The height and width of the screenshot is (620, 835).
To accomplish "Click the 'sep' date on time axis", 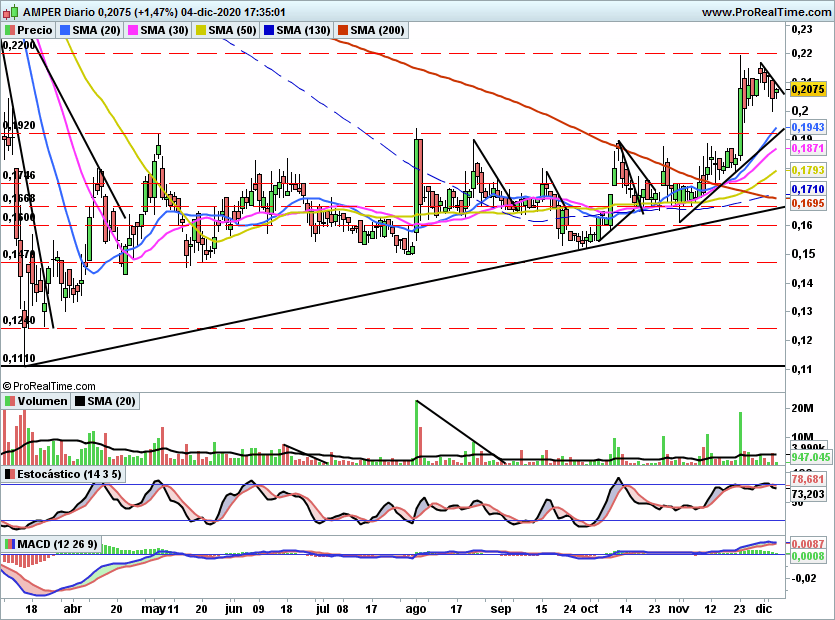I will point(501,609).
